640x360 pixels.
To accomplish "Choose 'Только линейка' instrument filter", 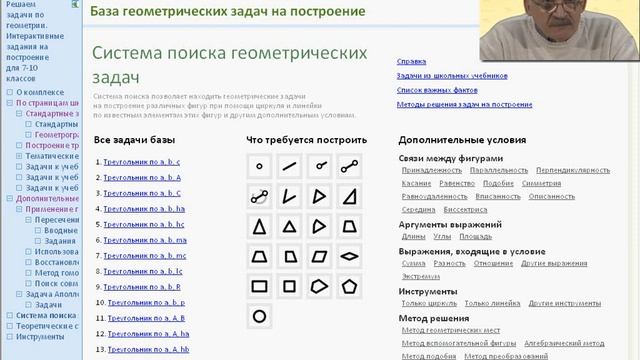I will coord(492,303).
